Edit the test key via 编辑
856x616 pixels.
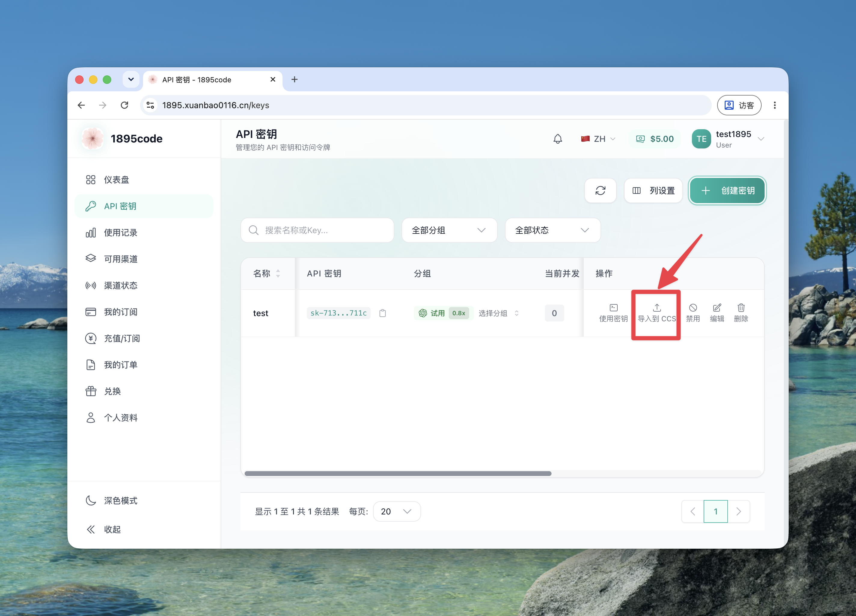pyautogui.click(x=717, y=313)
